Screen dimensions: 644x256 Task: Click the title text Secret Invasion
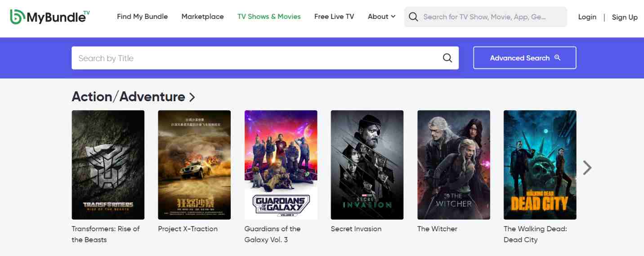356,229
